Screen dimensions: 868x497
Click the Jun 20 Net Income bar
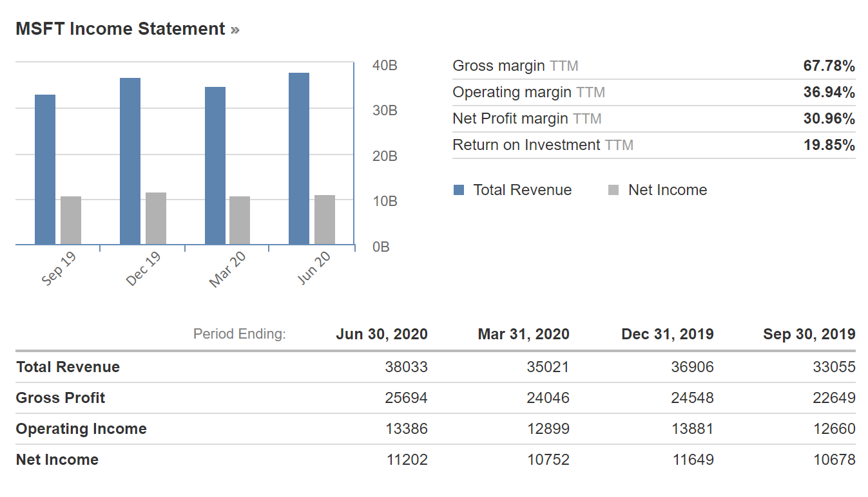click(325, 220)
